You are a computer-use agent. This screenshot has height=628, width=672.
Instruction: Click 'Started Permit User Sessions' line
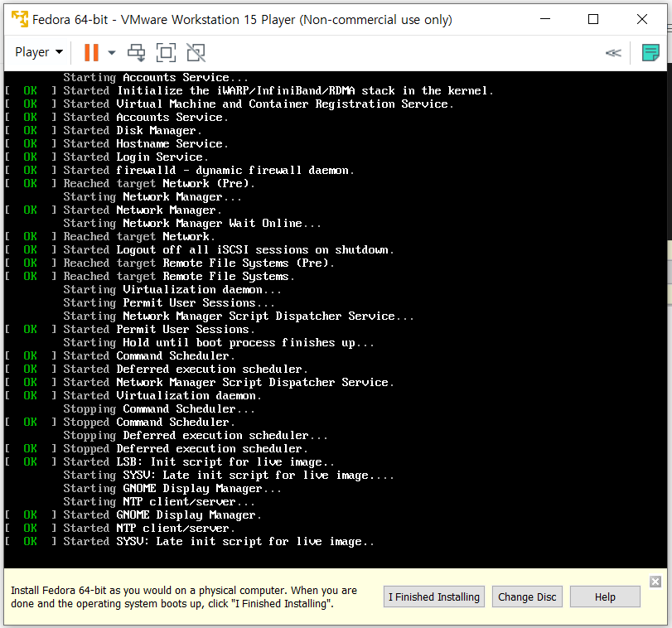pyautogui.click(x=130, y=330)
